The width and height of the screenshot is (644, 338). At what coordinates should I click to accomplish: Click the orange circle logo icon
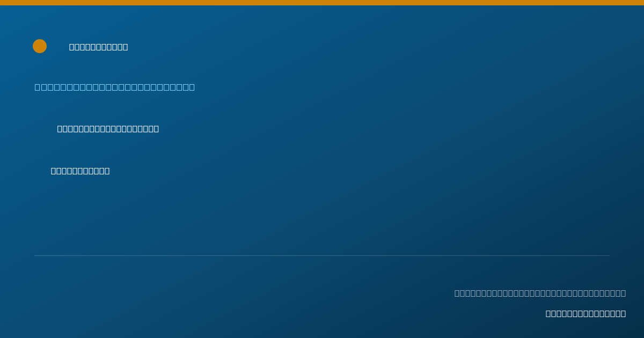(40, 46)
